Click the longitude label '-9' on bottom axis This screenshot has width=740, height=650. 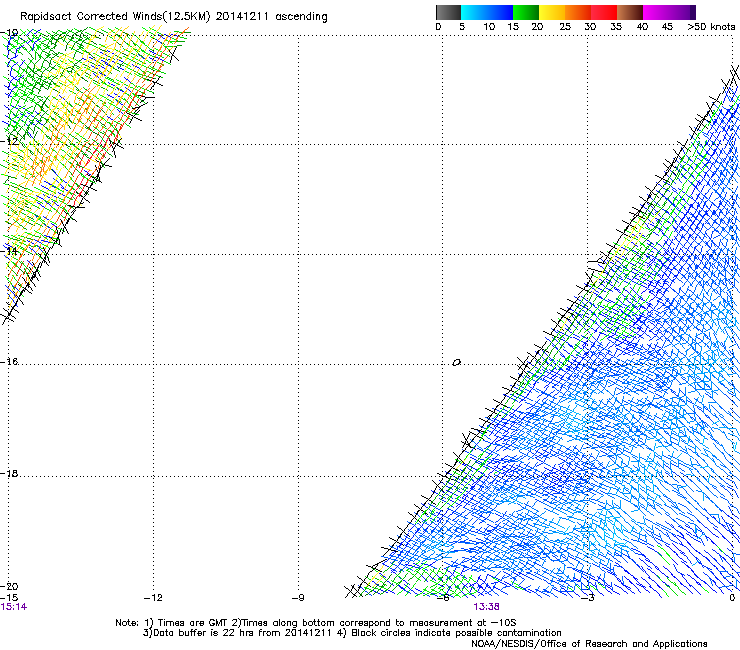(298, 598)
